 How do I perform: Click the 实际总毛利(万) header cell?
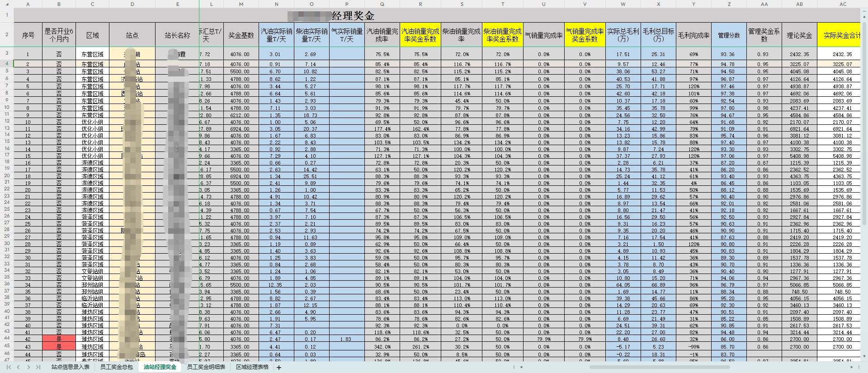click(x=623, y=35)
